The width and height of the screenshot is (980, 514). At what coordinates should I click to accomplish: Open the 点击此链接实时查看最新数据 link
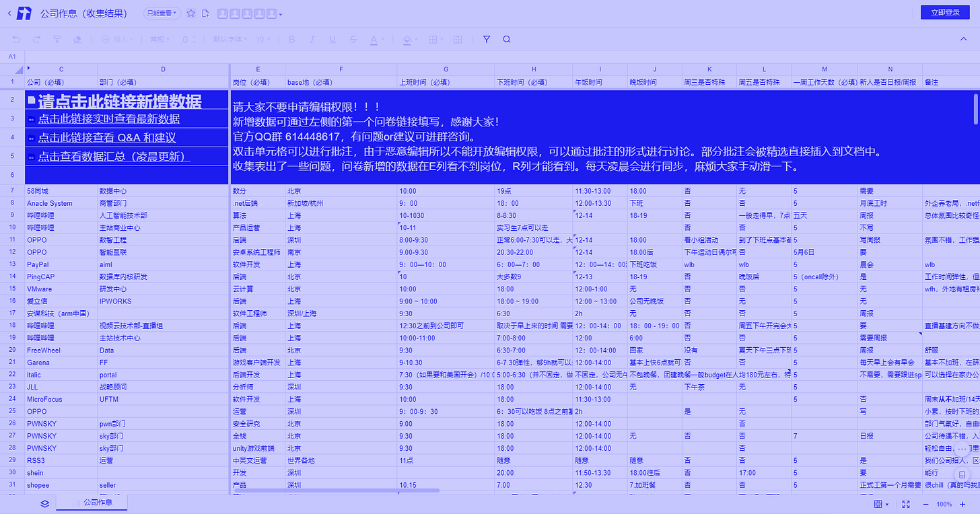(x=108, y=119)
